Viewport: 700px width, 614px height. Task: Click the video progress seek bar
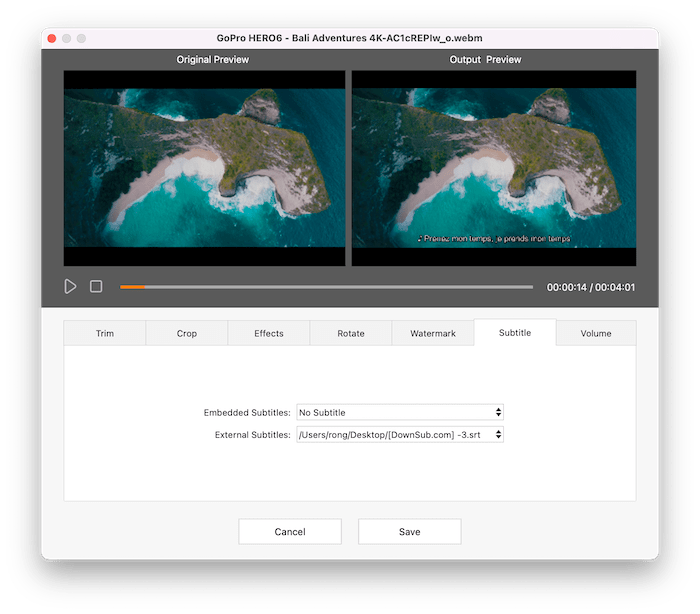pyautogui.click(x=326, y=287)
